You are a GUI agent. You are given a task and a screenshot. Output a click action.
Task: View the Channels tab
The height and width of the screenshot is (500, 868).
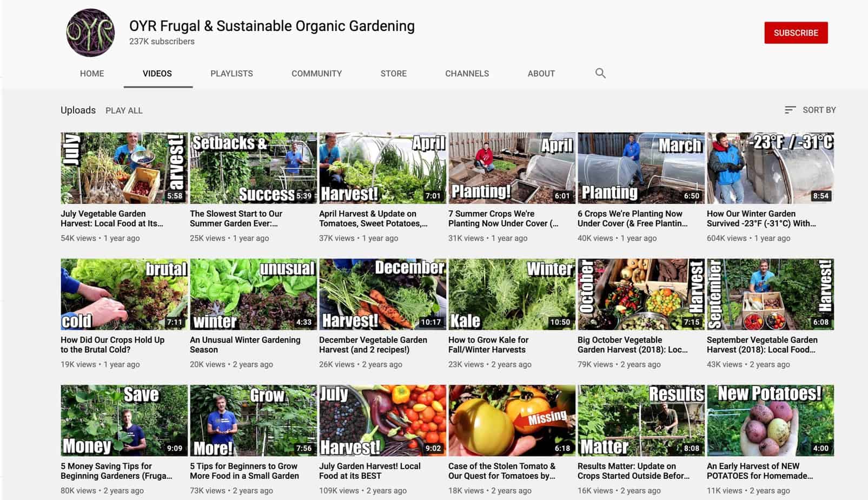[x=467, y=74]
